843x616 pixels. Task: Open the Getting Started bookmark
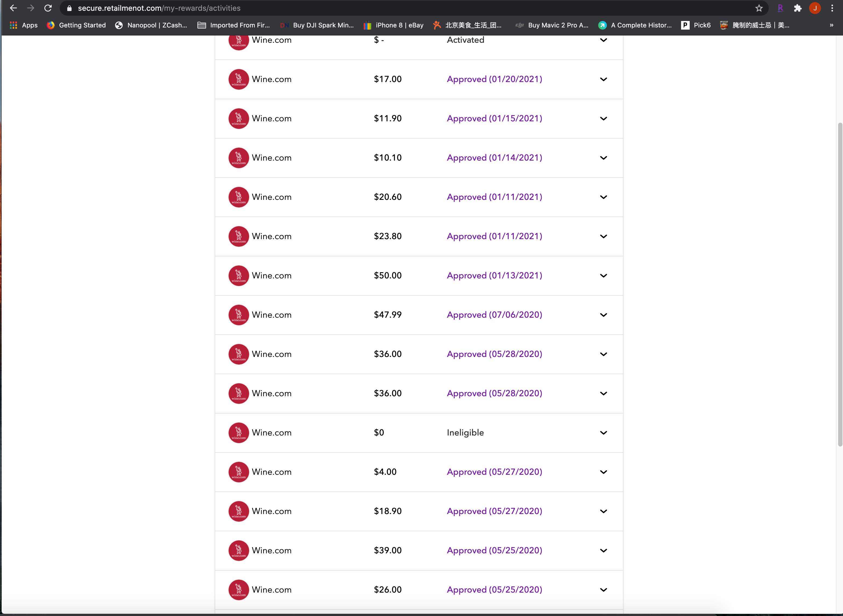tap(76, 25)
